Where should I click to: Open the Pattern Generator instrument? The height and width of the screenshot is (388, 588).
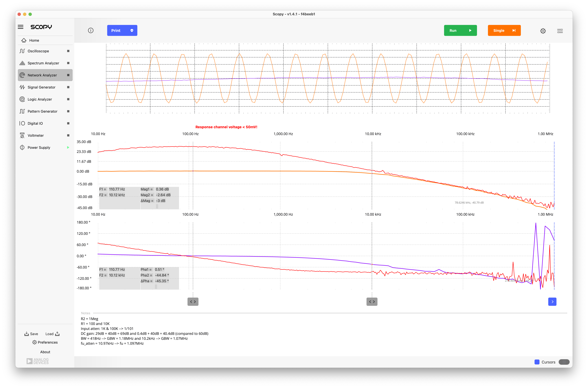[45, 111]
